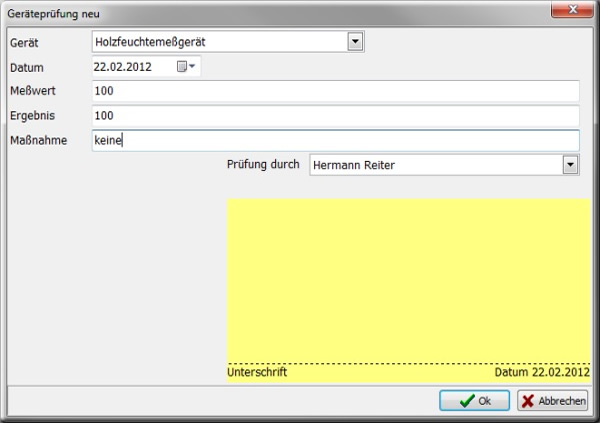Click the yellow signature area
The height and width of the screenshot is (423, 600).
[408, 290]
